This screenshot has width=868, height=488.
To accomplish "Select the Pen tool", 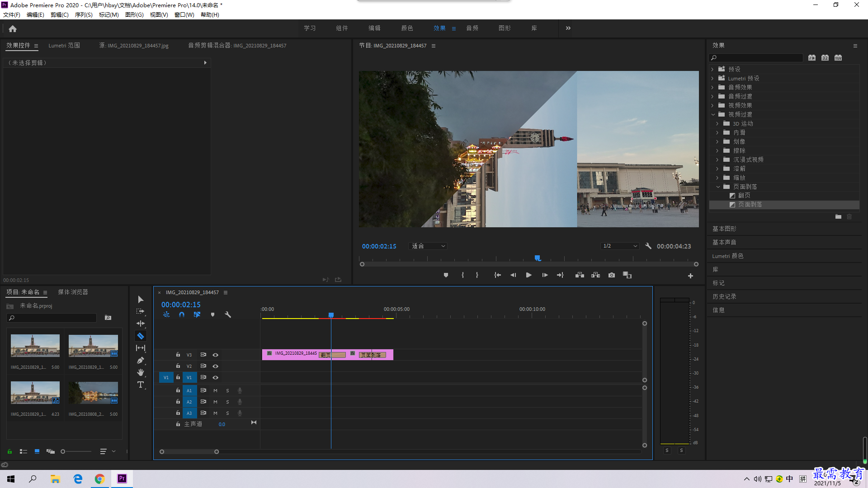I will [x=141, y=360].
